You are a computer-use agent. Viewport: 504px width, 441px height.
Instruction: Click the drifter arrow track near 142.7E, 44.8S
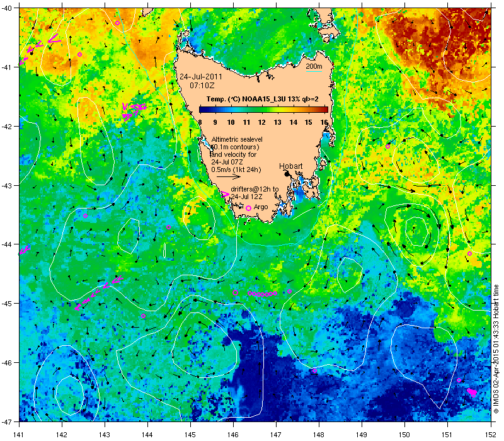point(98,292)
